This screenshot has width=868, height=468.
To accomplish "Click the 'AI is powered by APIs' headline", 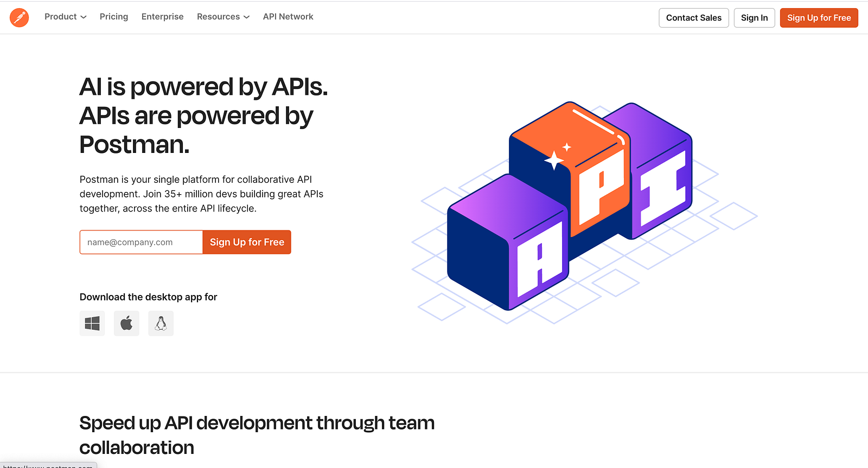I will [204, 116].
